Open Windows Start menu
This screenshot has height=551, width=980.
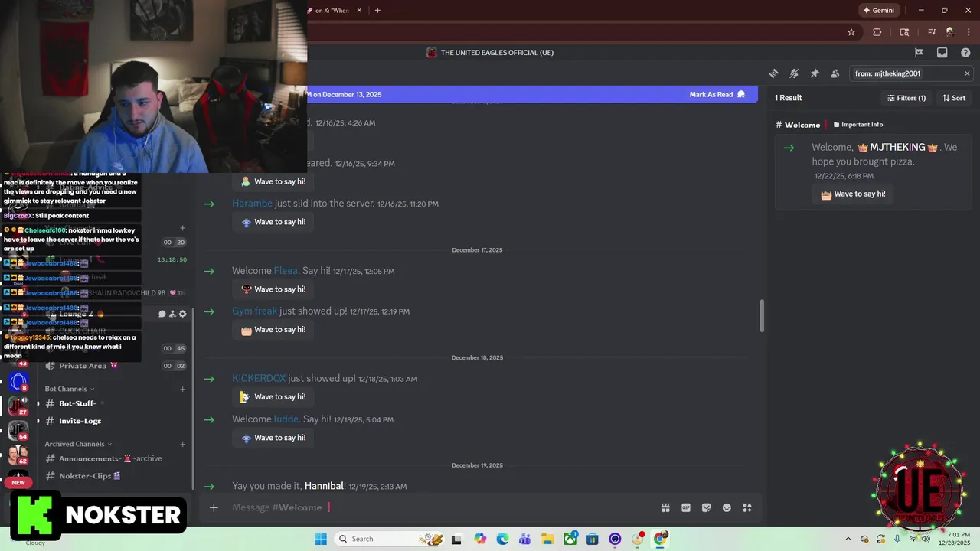click(x=321, y=539)
